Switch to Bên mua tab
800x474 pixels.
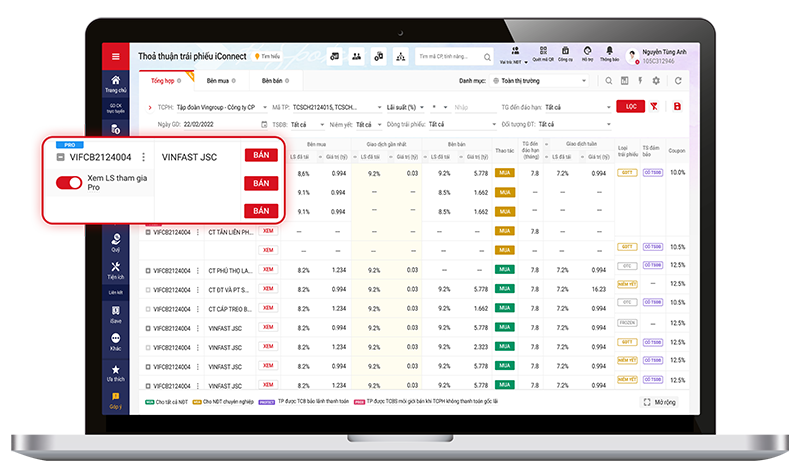[221, 81]
